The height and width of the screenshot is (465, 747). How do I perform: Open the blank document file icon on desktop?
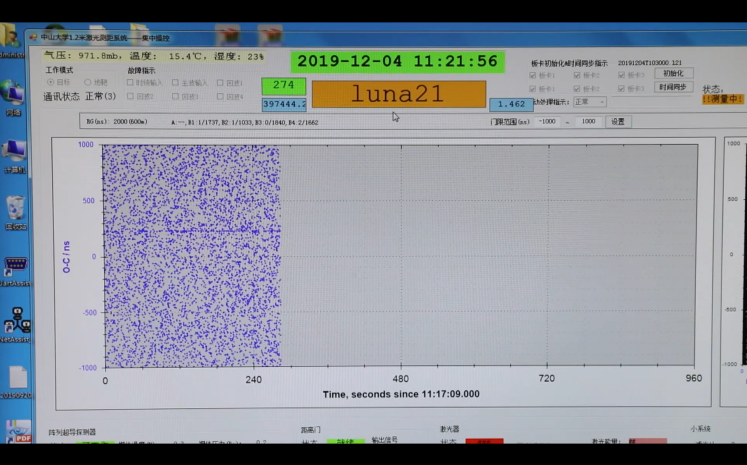(15, 378)
